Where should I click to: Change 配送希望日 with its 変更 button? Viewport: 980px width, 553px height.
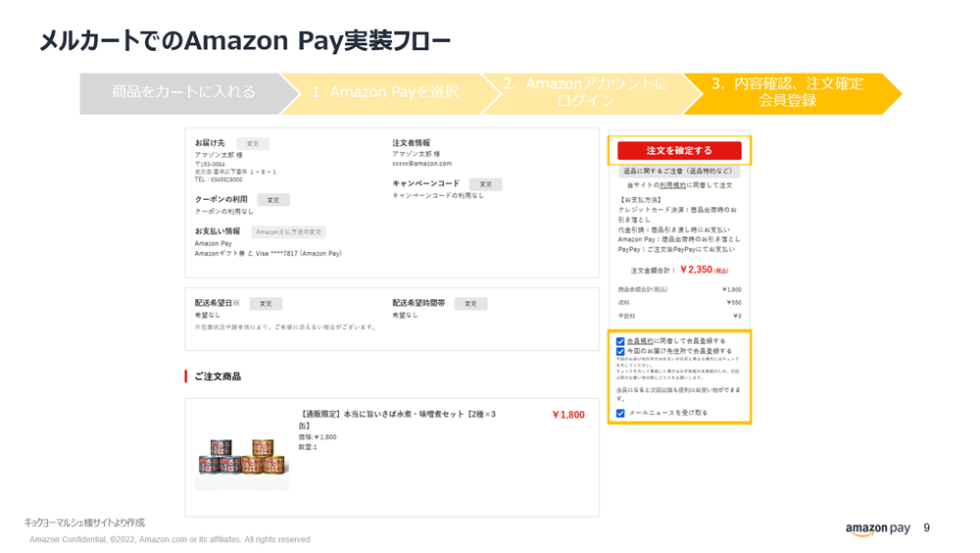pyautogui.click(x=266, y=304)
